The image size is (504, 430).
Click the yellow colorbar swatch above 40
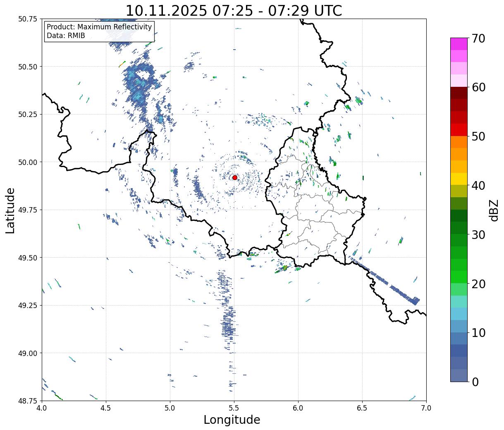click(x=459, y=179)
